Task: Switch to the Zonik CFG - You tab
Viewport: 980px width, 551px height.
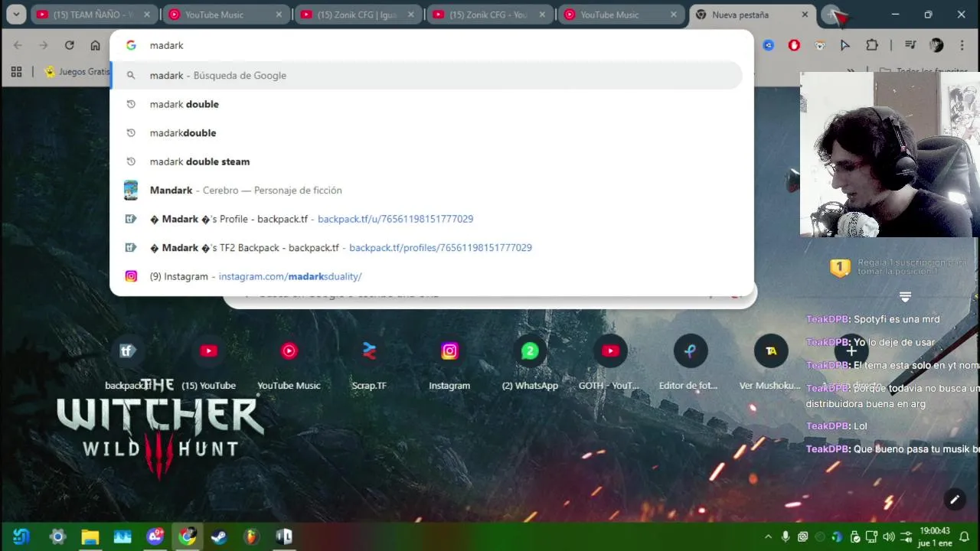Action: point(490,15)
